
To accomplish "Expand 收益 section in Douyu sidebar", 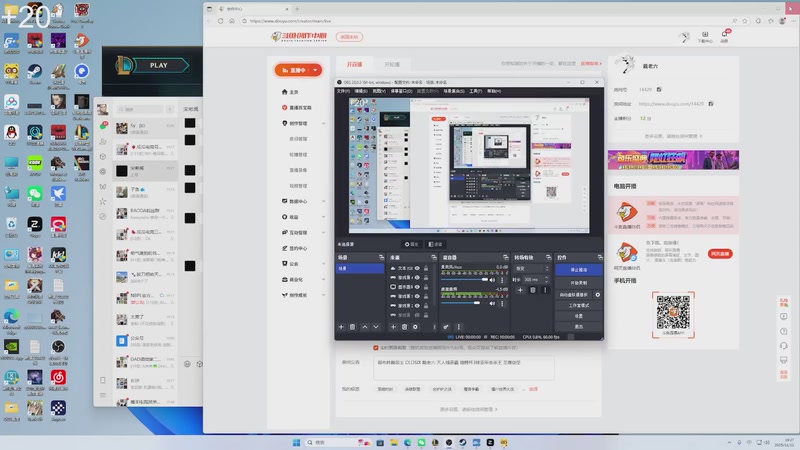I will tap(323, 217).
